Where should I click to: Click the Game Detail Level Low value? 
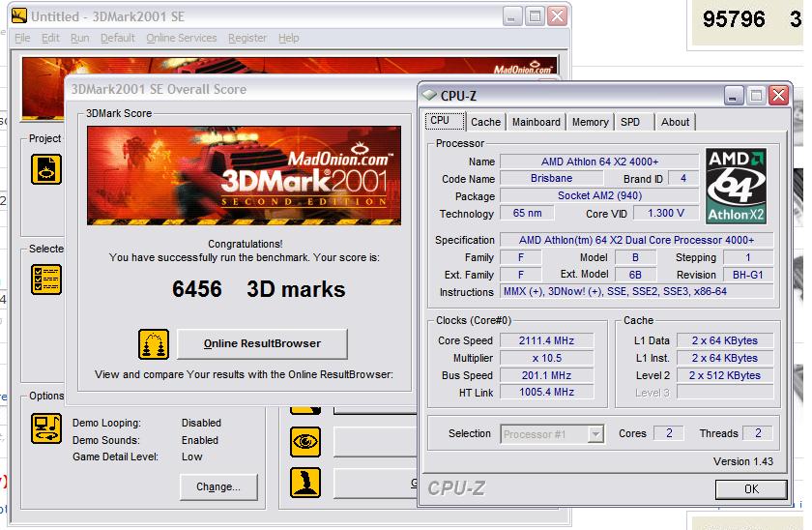point(192,456)
